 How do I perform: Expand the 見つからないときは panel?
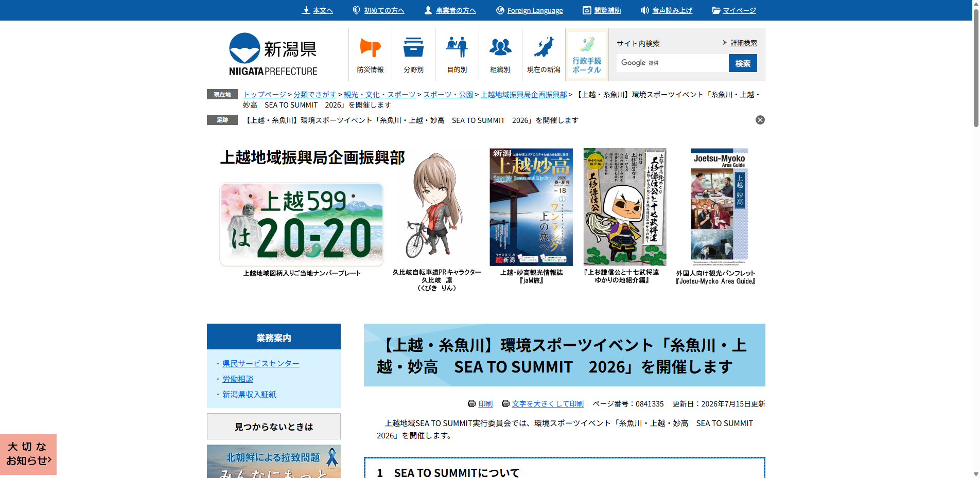click(x=274, y=427)
